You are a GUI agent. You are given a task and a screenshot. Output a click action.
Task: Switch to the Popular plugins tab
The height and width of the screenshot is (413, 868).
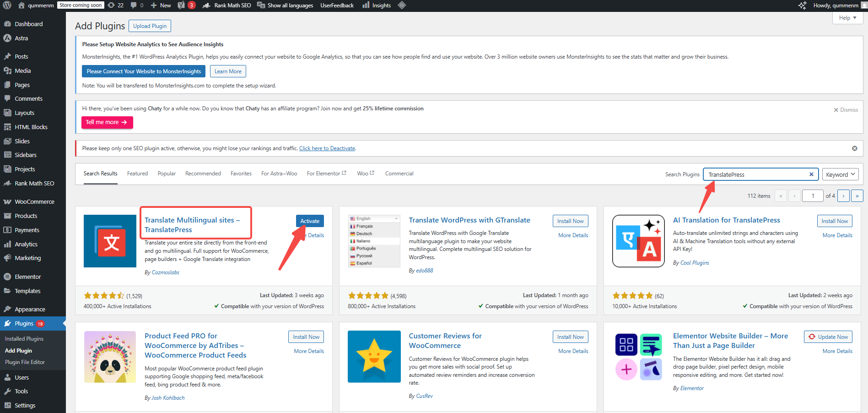pyautogui.click(x=167, y=174)
